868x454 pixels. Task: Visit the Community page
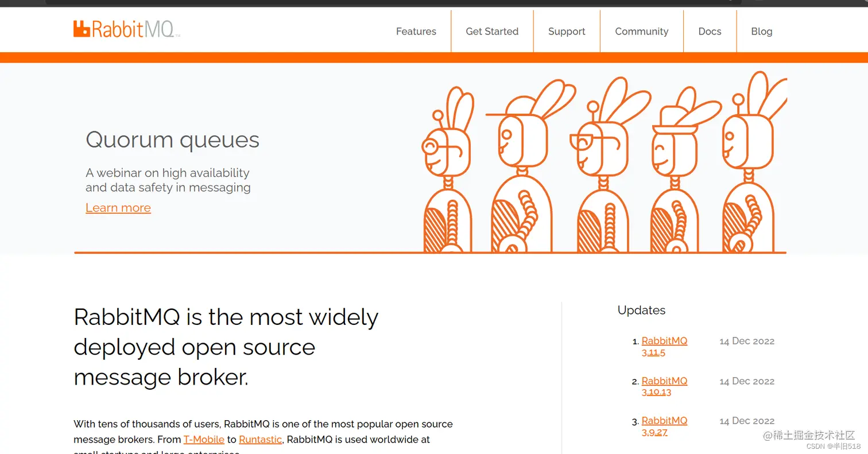click(641, 32)
